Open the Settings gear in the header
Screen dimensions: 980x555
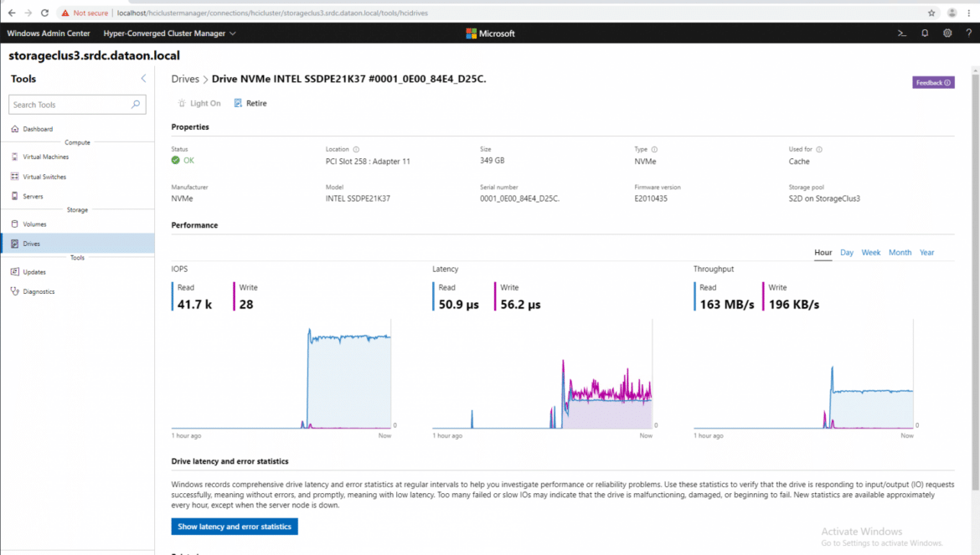[x=947, y=33]
